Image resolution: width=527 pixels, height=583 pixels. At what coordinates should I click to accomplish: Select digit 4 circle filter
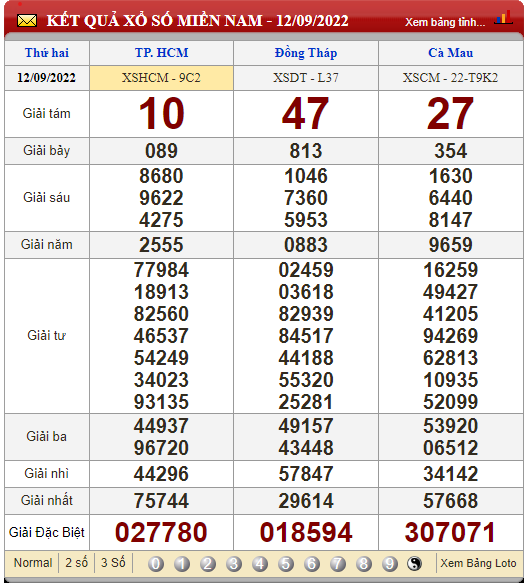tap(260, 564)
